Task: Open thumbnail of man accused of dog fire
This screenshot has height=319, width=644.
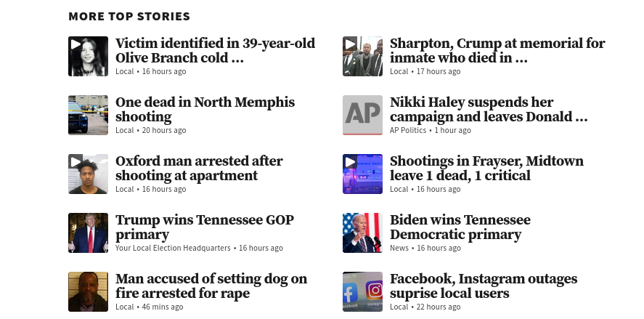Action: (88, 291)
